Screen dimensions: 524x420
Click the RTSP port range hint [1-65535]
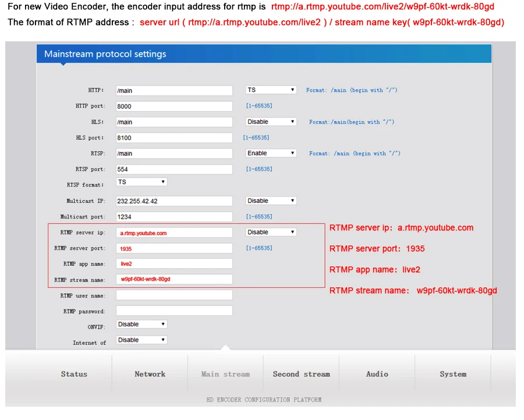(259, 169)
